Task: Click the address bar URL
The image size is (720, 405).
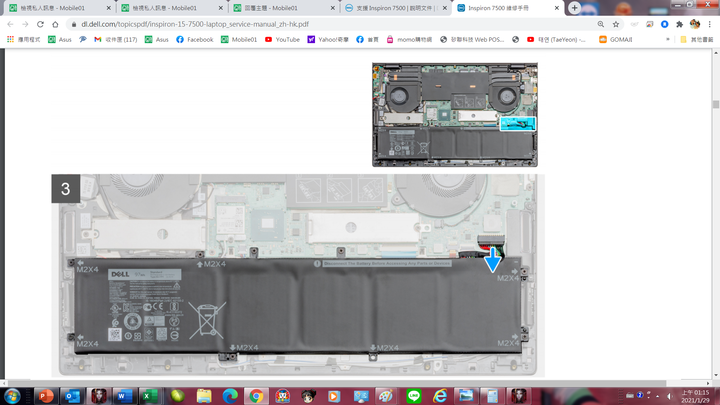Action: [195, 24]
